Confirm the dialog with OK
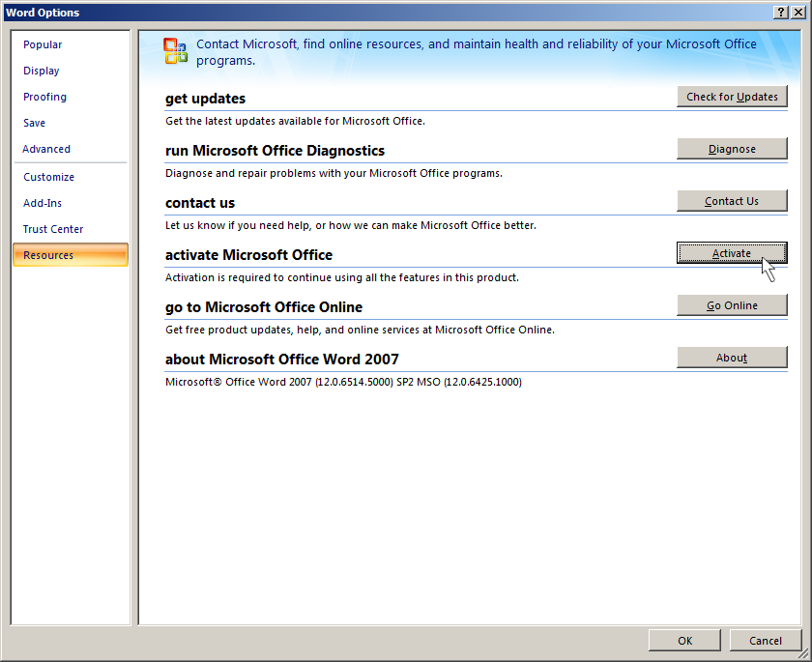Image resolution: width=812 pixels, height=662 pixels. pyautogui.click(x=684, y=640)
